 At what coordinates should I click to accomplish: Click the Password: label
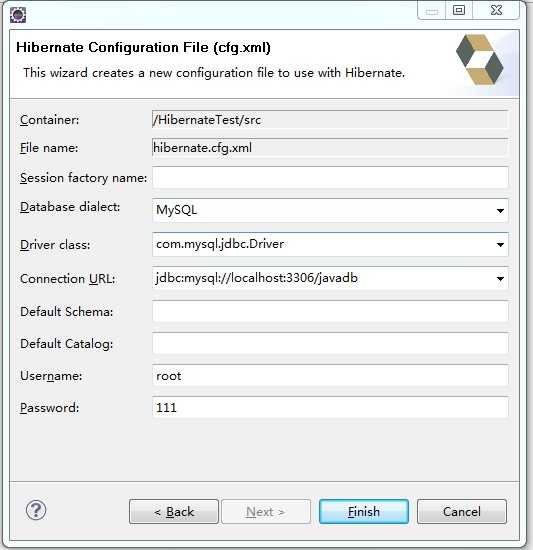(x=49, y=408)
